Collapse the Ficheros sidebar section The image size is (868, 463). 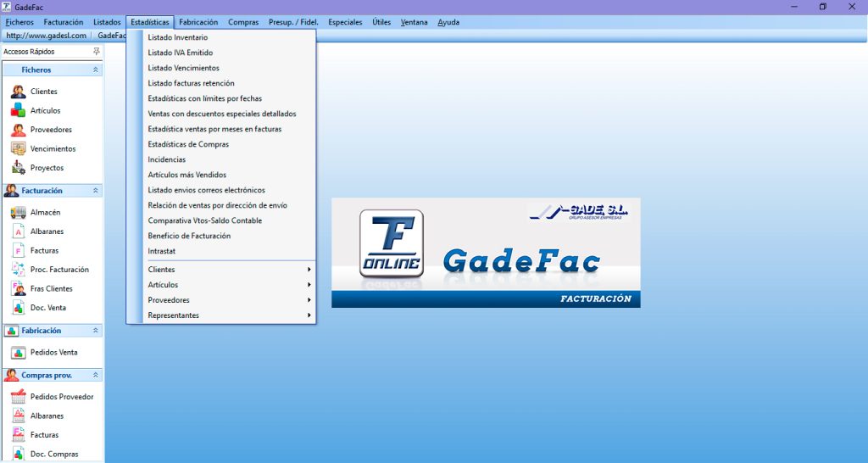pyautogui.click(x=95, y=70)
